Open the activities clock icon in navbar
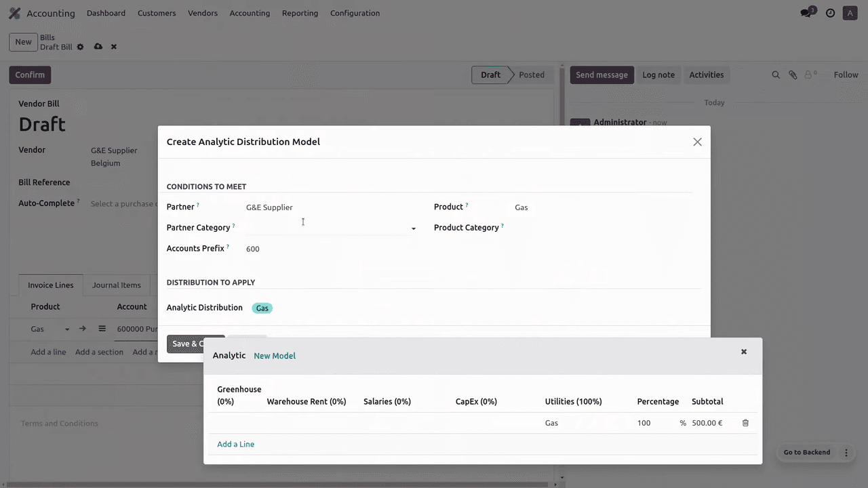This screenshot has width=868, height=488. tap(830, 13)
